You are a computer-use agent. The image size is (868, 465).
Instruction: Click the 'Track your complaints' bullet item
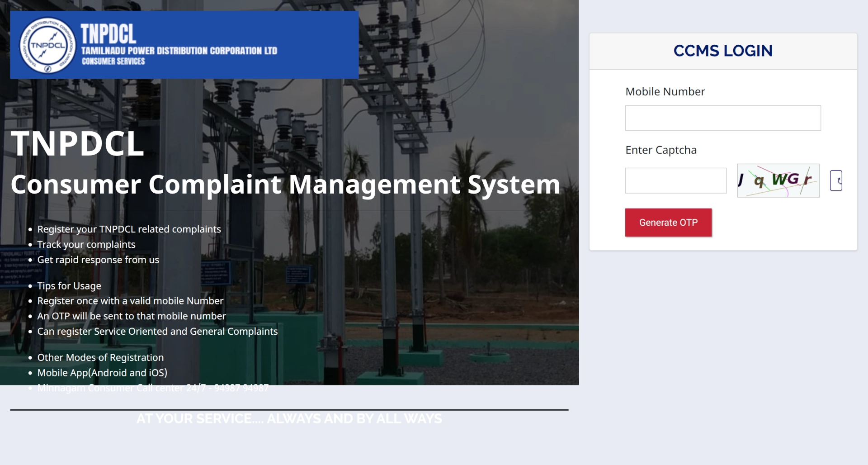pyautogui.click(x=86, y=245)
